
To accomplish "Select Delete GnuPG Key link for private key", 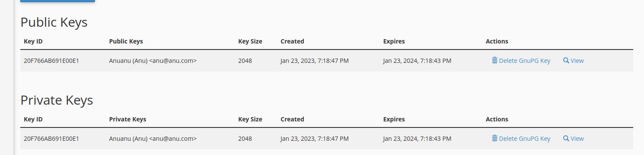I will click(521, 139).
